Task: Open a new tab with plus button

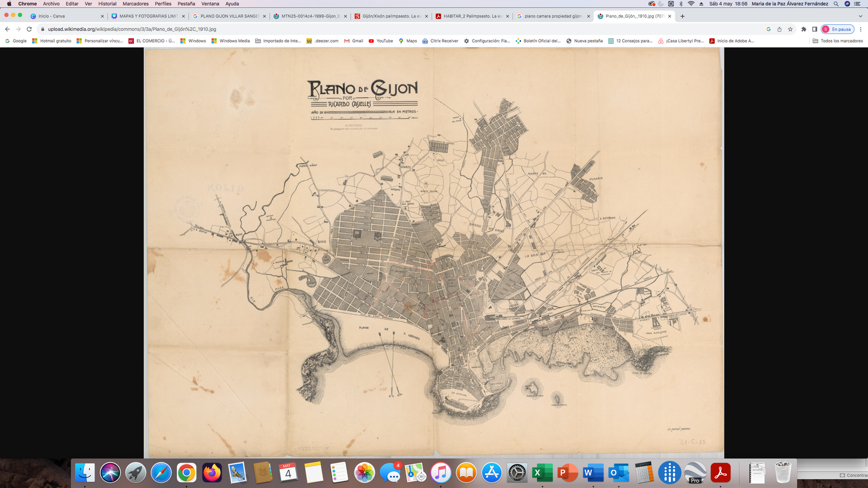Action: click(682, 16)
